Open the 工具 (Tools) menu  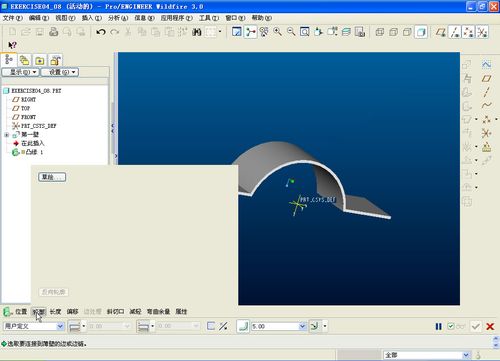click(x=209, y=18)
